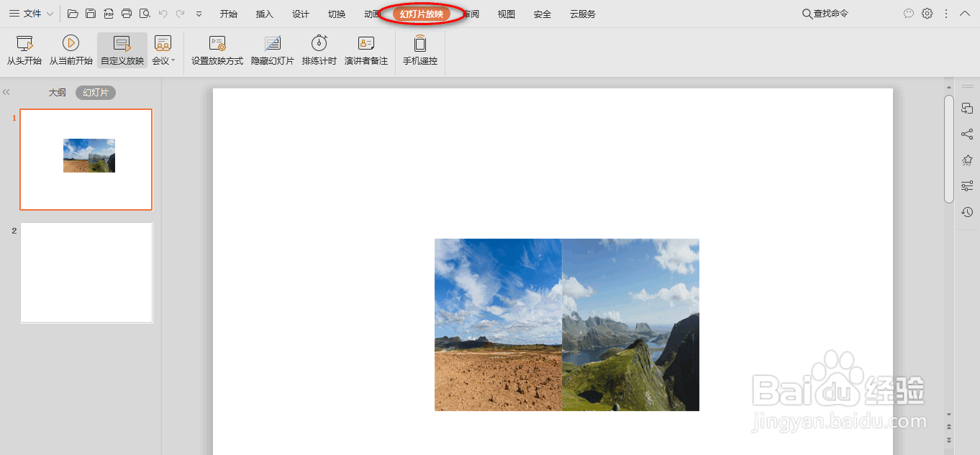The image size is (980, 455).
Task: Expand quick access toolbar customize arrow
Action: [x=199, y=14]
